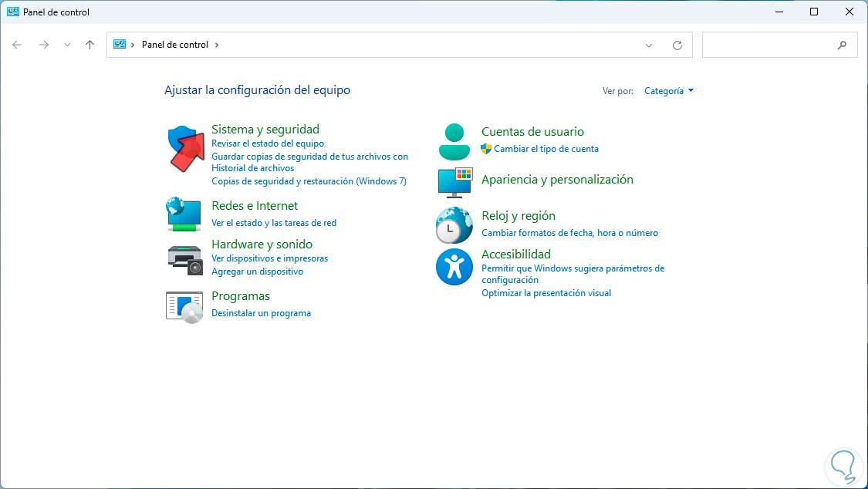Select Cambiar formatos de fecha, hora o número
The image size is (868, 489).
(569, 233)
